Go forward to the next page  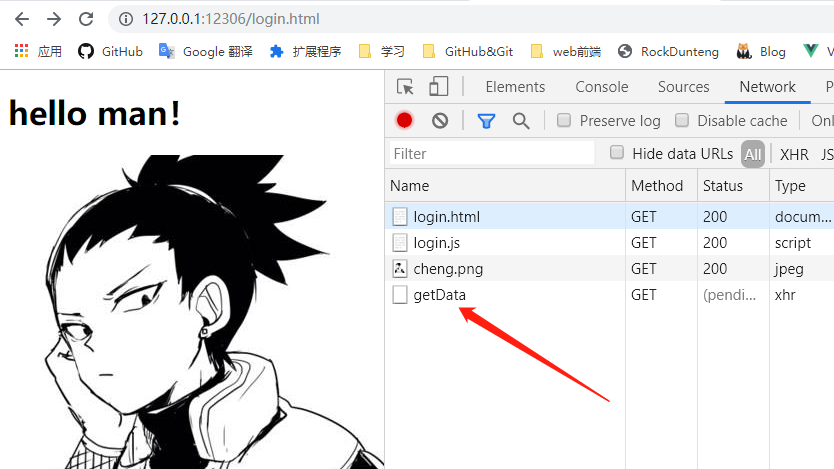coord(54,19)
